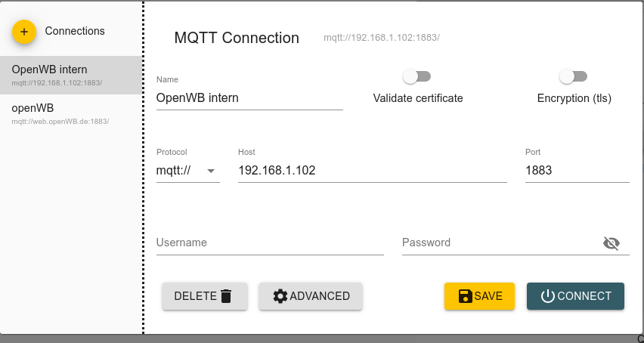Click into the Password field

pos(499,243)
